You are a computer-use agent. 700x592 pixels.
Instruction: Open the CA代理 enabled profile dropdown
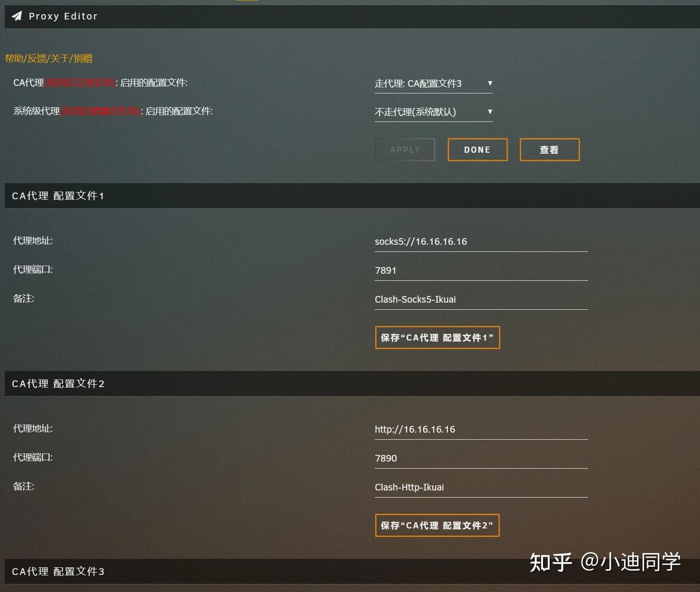point(433,84)
